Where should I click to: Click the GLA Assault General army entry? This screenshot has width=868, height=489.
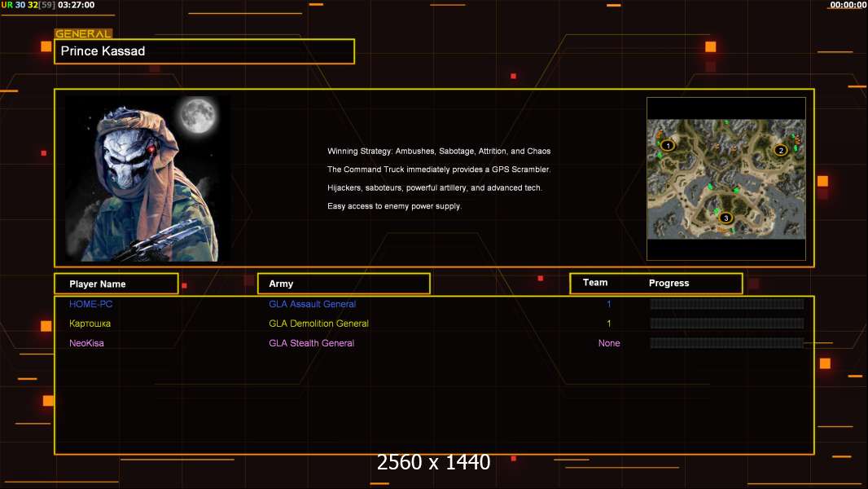[312, 304]
